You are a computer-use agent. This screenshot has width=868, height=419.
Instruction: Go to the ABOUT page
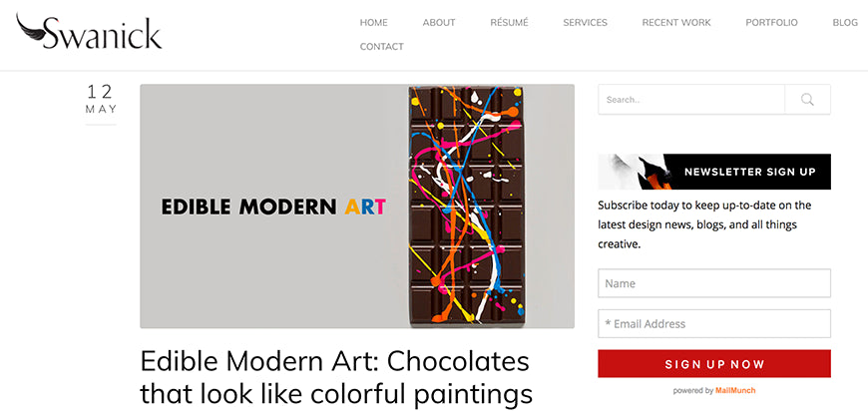tap(439, 23)
